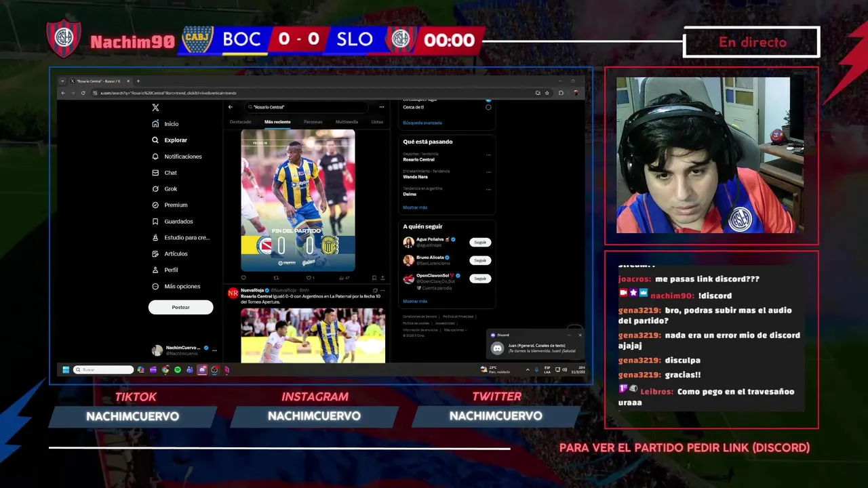Switch to the Multimedia tab
The height and width of the screenshot is (488, 868).
[347, 122]
